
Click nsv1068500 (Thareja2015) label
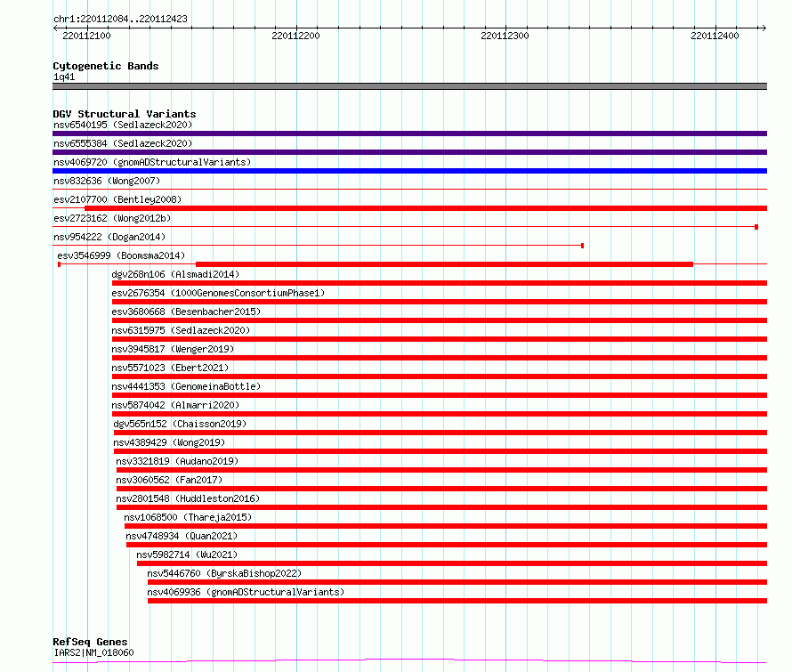(x=188, y=517)
